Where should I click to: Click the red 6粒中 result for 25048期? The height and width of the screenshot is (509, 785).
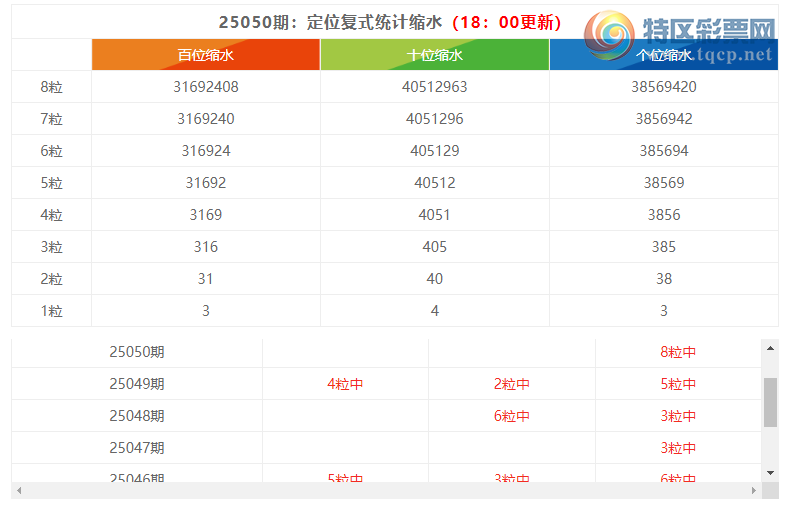tap(511, 416)
